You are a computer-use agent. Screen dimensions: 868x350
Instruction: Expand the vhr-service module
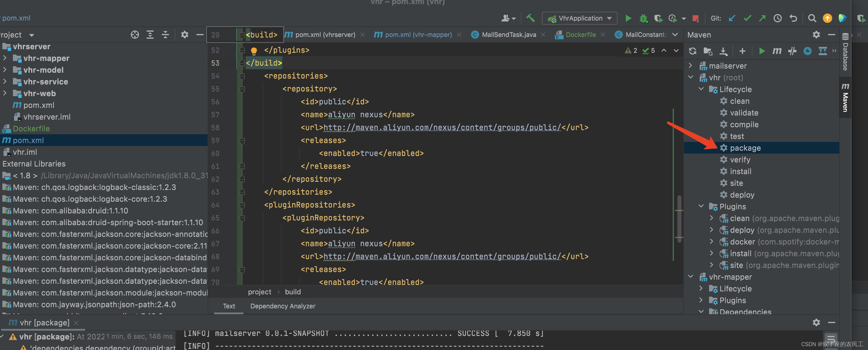pos(5,81)
